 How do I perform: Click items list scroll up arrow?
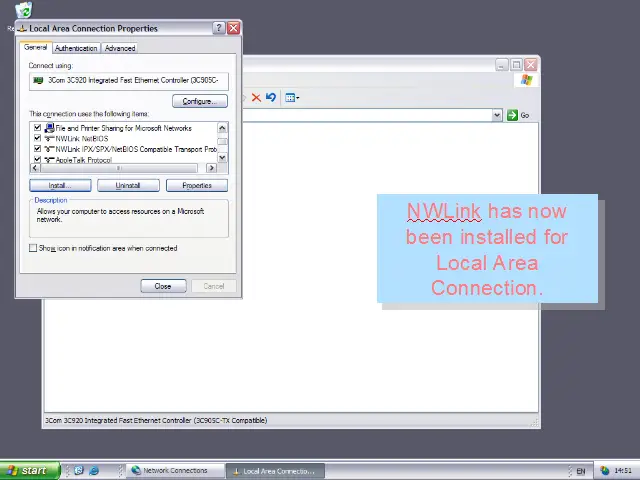(222, 128)
